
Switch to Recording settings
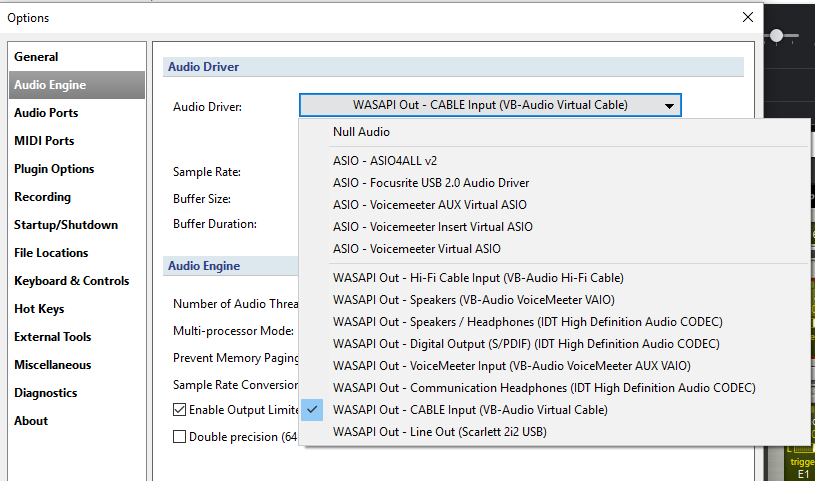click(x=77, y=197)
